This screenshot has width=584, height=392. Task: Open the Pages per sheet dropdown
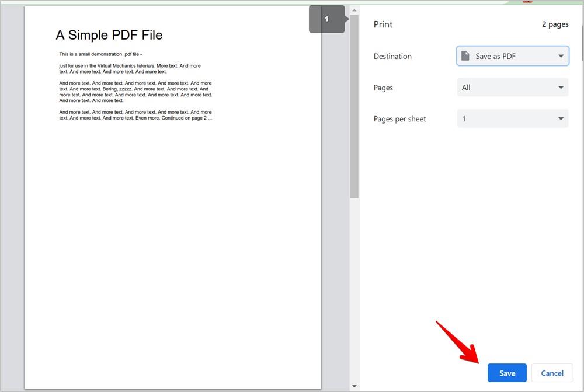pos(513,118)
